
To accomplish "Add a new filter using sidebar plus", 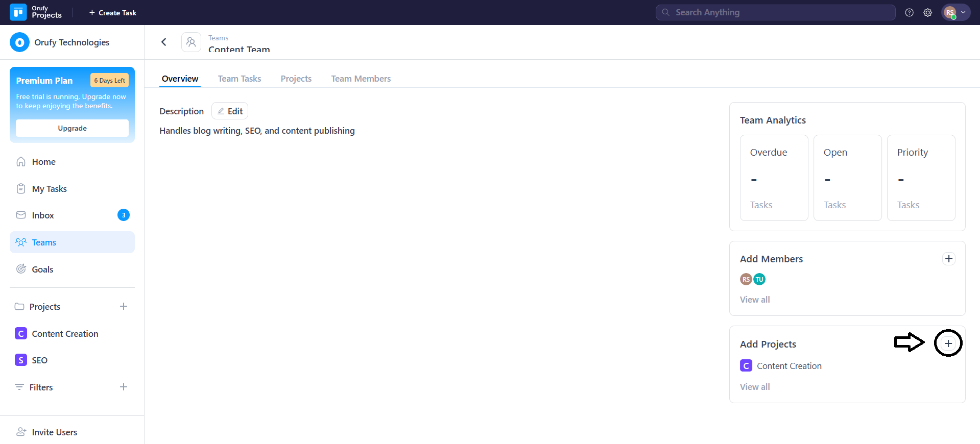I will click(x=124, y=387).
